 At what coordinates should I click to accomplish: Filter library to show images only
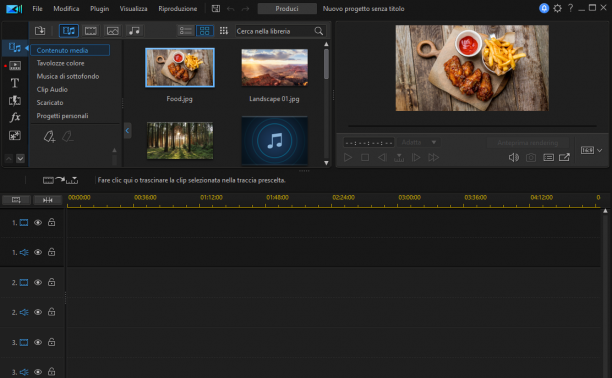pos(112,30)
